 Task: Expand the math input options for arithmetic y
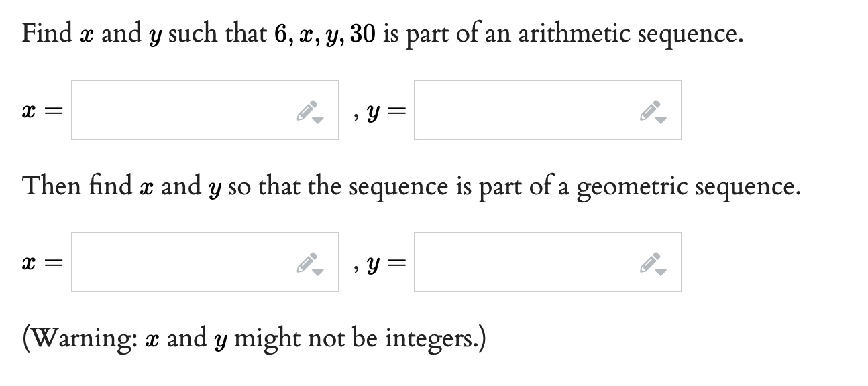(659, 121)
